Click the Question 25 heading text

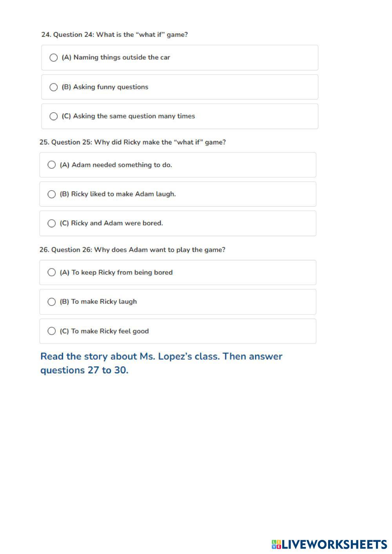pos(132,142)
